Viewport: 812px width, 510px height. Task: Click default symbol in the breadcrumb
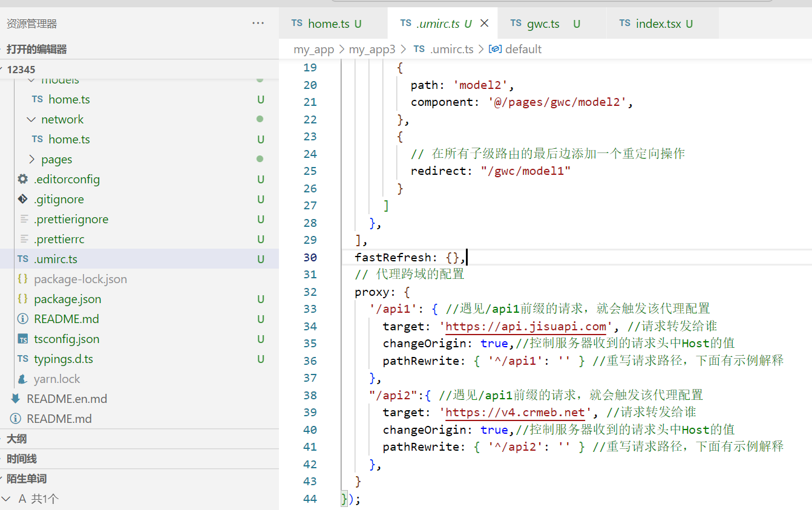point(523,49)
